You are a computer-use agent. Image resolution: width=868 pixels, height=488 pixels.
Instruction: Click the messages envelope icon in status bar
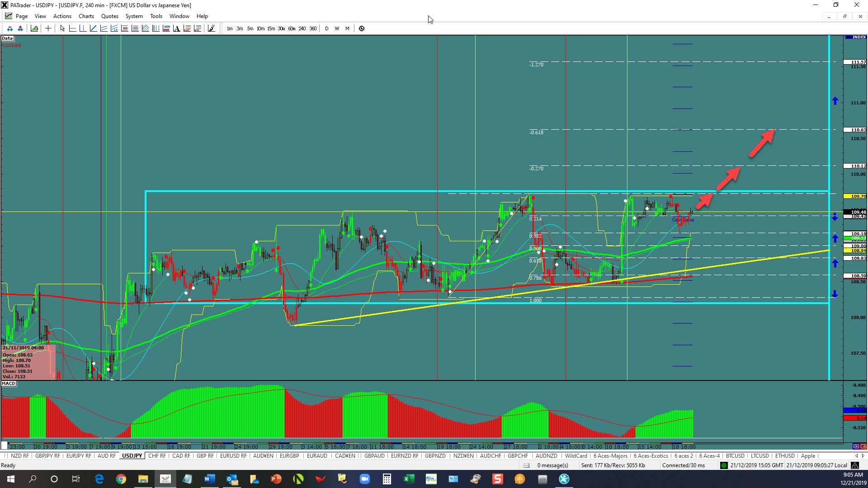tap(526, 465)
